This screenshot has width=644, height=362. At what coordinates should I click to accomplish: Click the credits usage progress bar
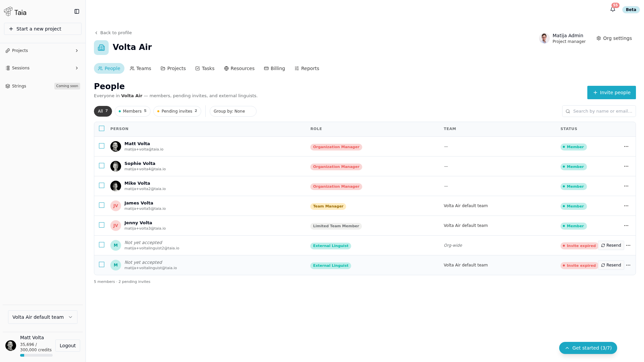point(36,355)
